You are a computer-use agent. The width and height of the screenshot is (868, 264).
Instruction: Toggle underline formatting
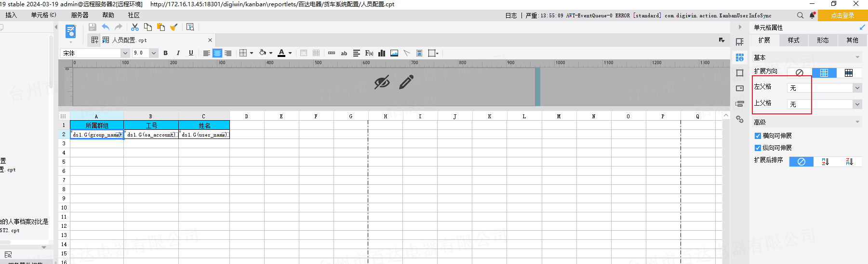tap(191, 53)
